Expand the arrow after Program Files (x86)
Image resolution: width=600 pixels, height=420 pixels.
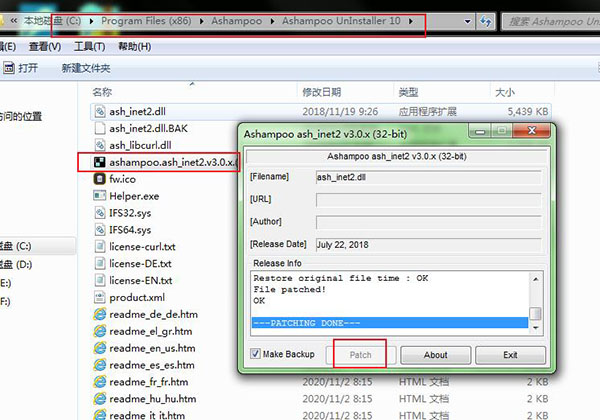tap(202, 21)
